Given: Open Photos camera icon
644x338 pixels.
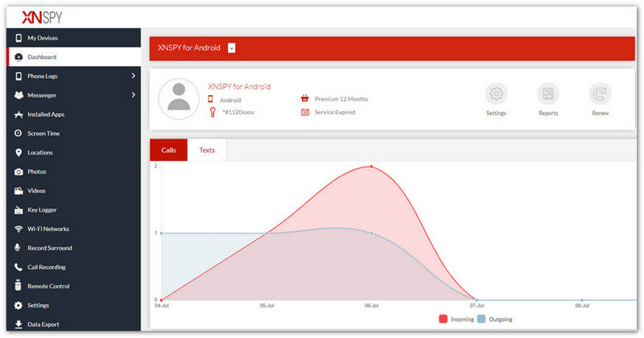Looking at the screenshot, I should pos(19,171).
